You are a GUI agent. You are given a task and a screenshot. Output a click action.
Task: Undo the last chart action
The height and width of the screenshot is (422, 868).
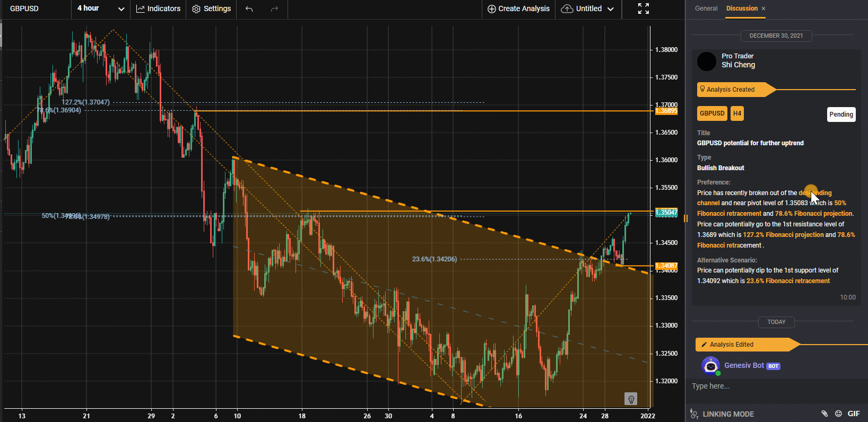coord(249,9)
